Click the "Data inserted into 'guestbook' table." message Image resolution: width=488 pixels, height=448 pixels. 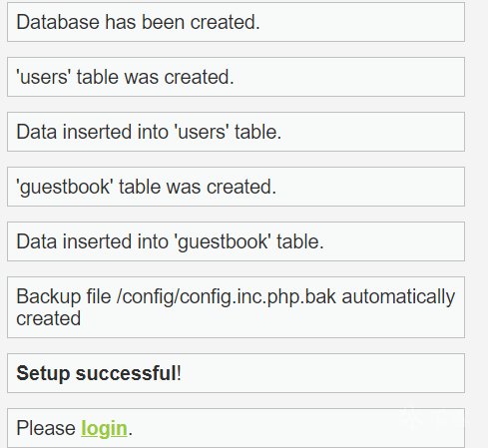click(x=236, y=241)
